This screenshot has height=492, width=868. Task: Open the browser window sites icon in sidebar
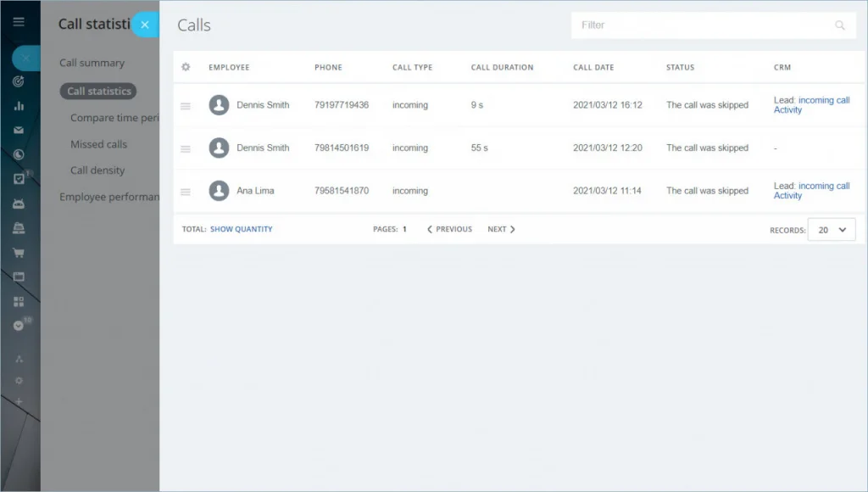pyautogui.click(x=19, y=277)
